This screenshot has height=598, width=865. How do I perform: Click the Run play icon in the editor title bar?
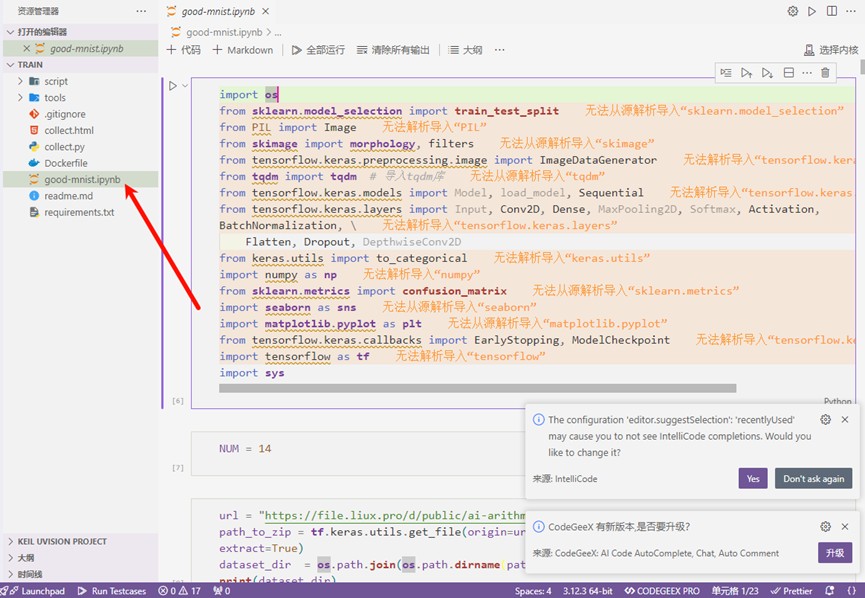tap(811, 11)
